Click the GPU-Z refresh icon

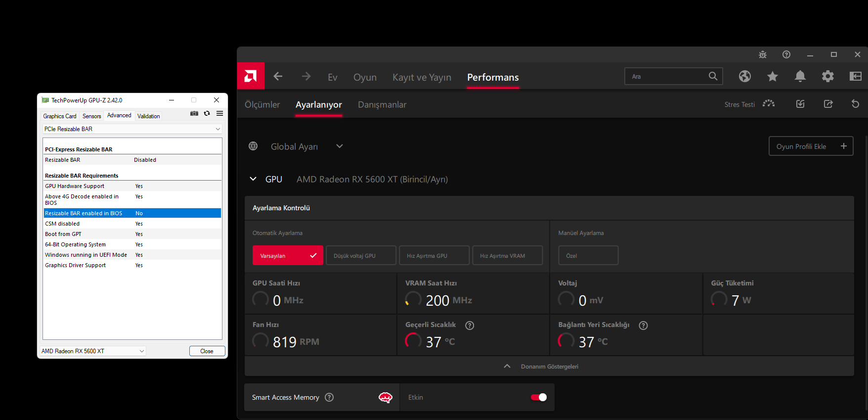[207, 113]
